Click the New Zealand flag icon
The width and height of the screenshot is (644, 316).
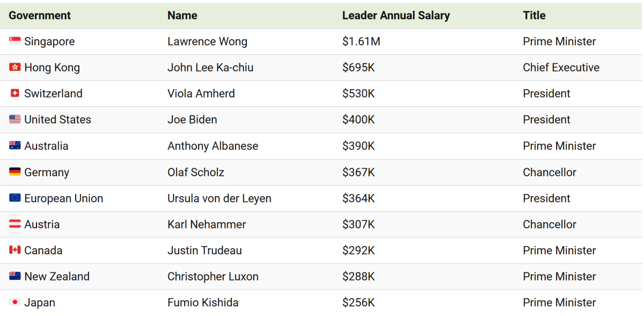(x=15, y=276)
